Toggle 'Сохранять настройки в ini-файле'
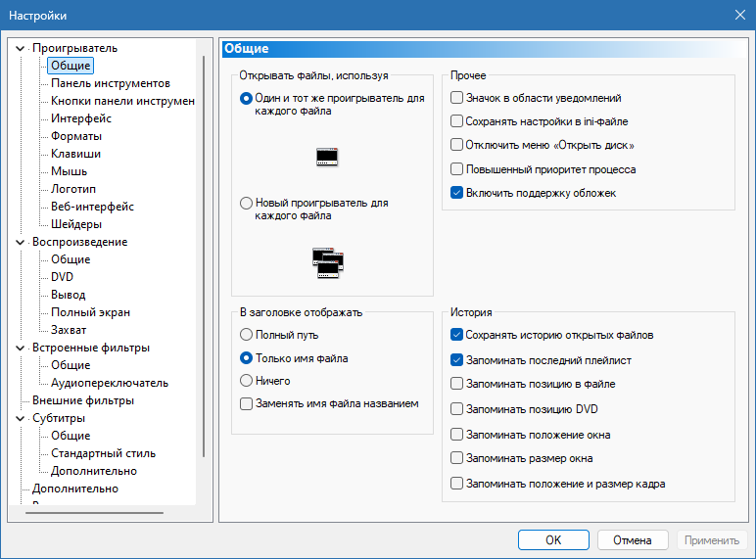756x559 pixels. tap(456, 121)
